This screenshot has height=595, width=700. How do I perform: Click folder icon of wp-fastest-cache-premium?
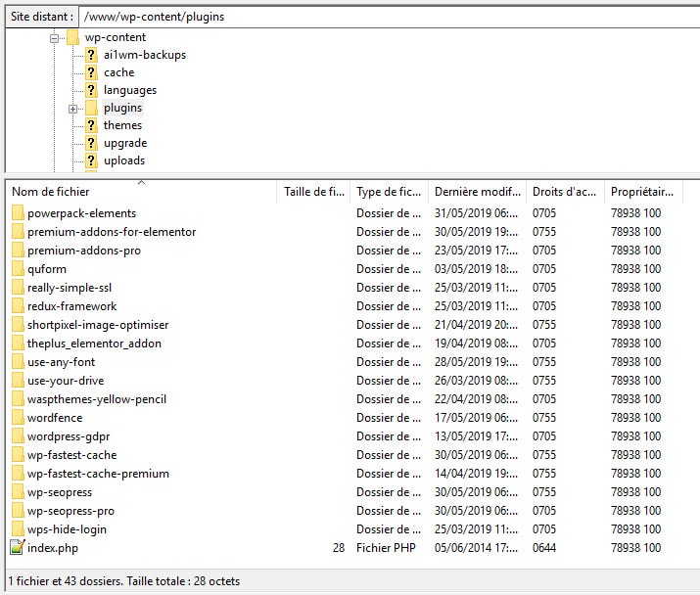[x=18, y=474]
